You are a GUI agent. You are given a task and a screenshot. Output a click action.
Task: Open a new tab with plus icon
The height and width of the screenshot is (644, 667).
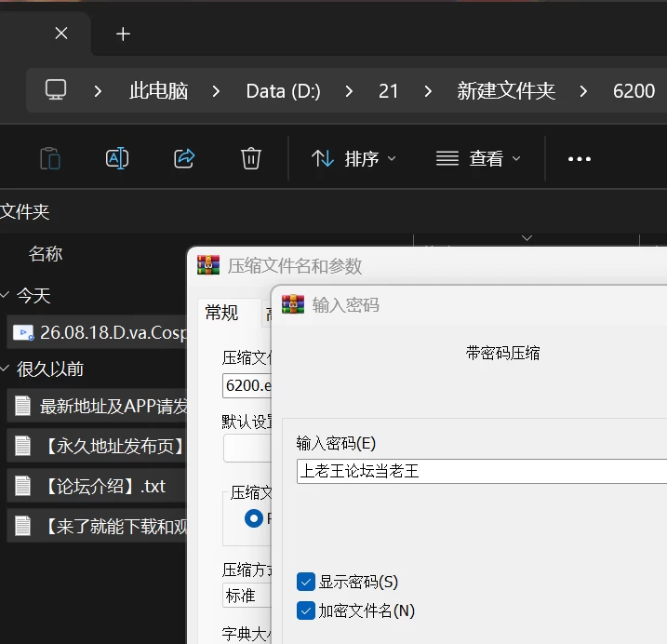pyautogui.click(x=123, y=34)
